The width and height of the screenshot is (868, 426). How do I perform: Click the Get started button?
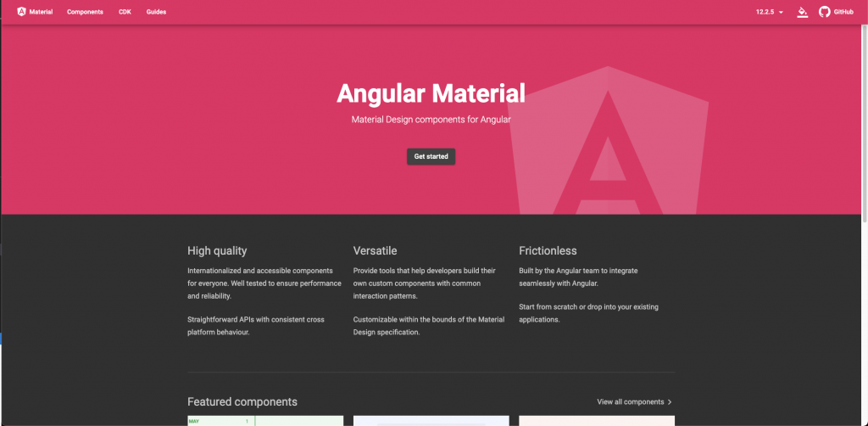[x=431, y=157]
